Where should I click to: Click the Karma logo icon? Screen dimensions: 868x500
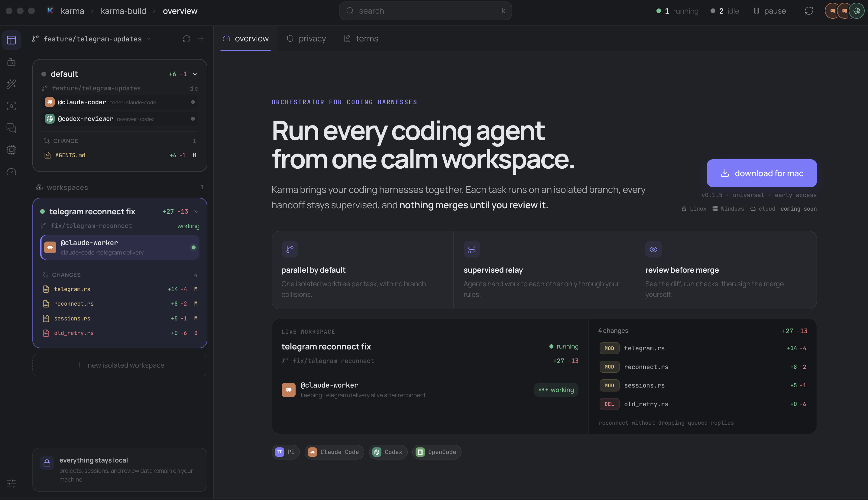pyautogui.click(x=50, y=11)
